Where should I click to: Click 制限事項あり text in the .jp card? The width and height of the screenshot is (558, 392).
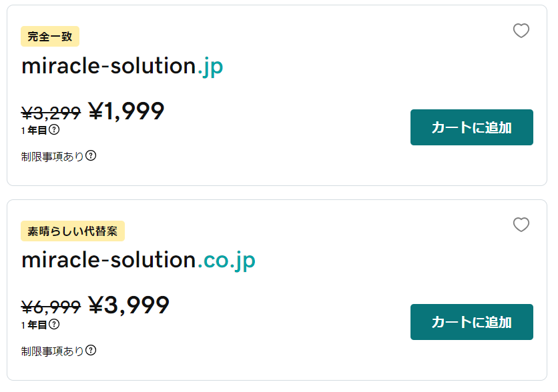(52, 157)
